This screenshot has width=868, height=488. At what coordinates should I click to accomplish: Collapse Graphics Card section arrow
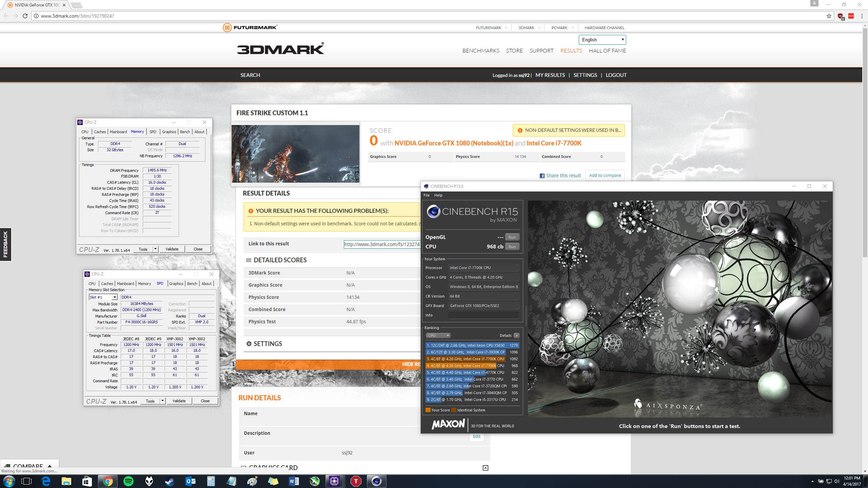point(485,468)
